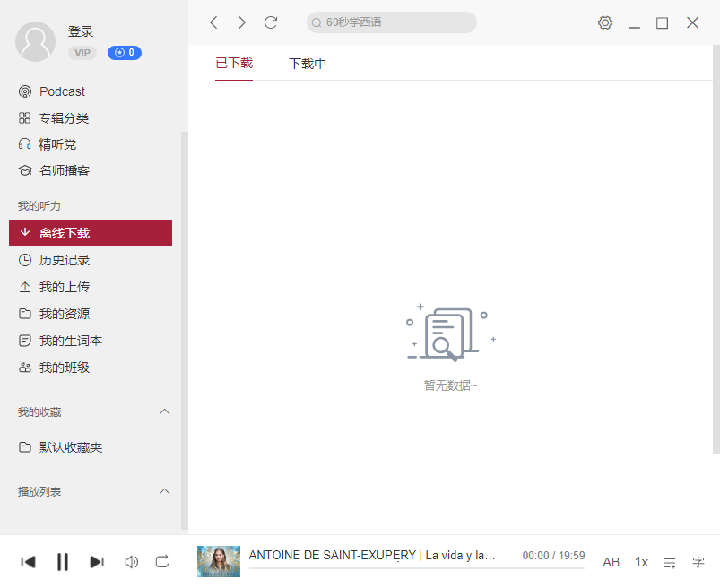Click the current track album thumbnail

pos(219,561)
